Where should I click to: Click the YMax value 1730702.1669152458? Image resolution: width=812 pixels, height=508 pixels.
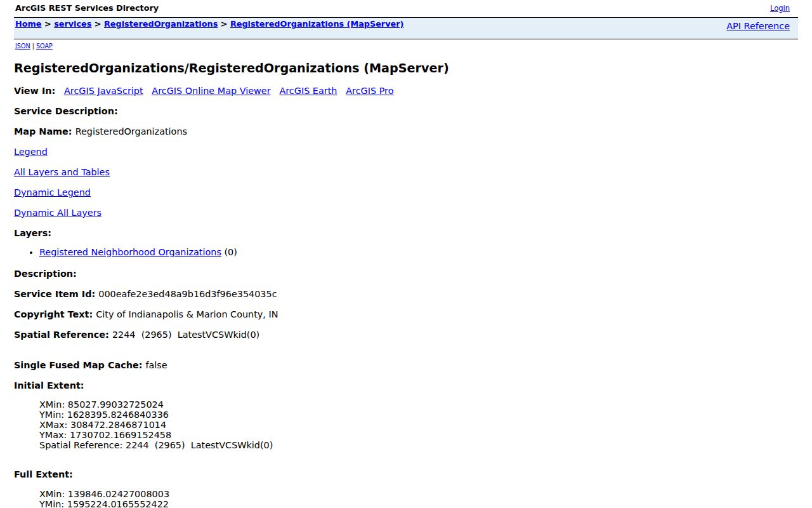tap(121, 435)
